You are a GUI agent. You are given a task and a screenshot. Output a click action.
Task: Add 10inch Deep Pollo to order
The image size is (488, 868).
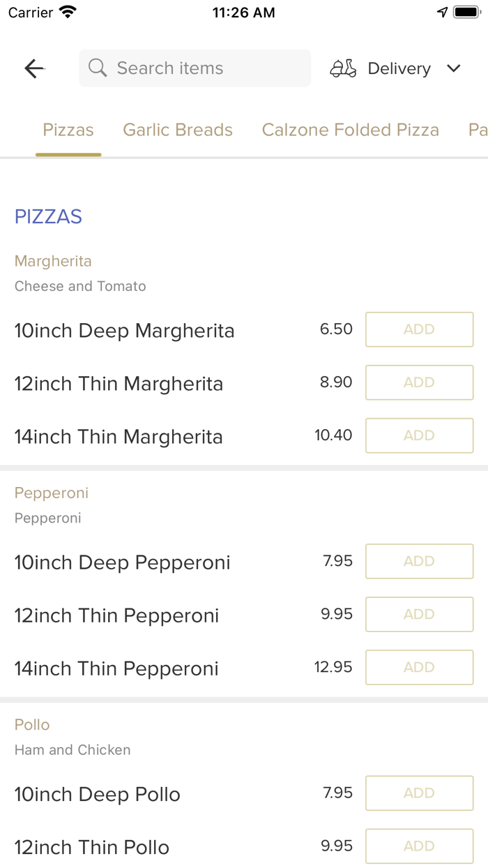click(419, 793)
